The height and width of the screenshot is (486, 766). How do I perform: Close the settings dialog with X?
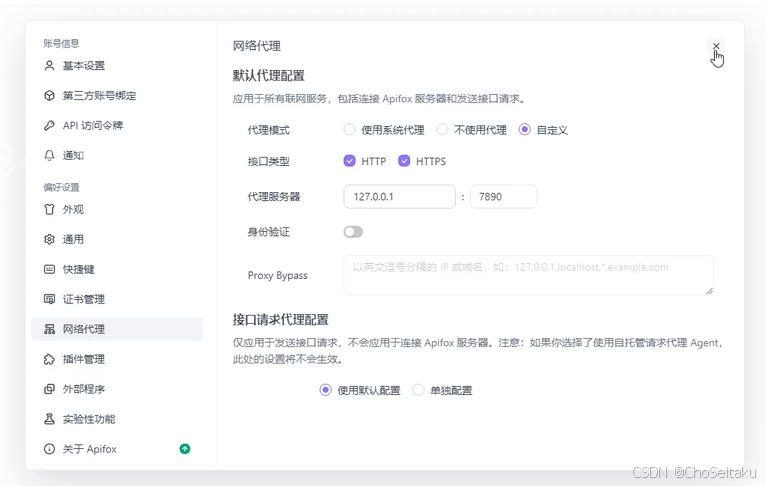pos(716,46)
